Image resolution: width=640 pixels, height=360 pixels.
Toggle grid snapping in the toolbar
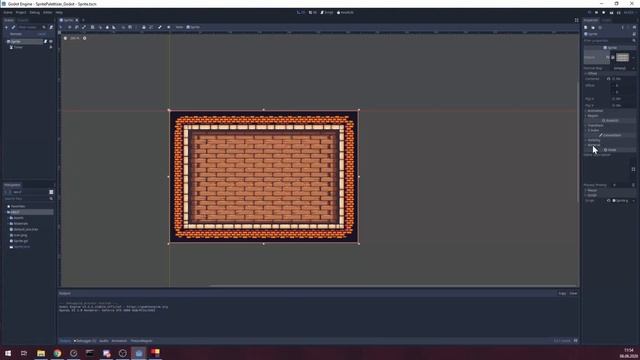pos(130,27)
